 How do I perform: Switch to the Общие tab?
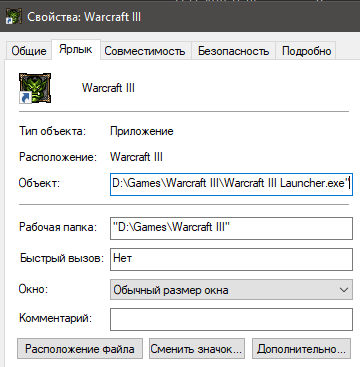[x=29, y=51]
